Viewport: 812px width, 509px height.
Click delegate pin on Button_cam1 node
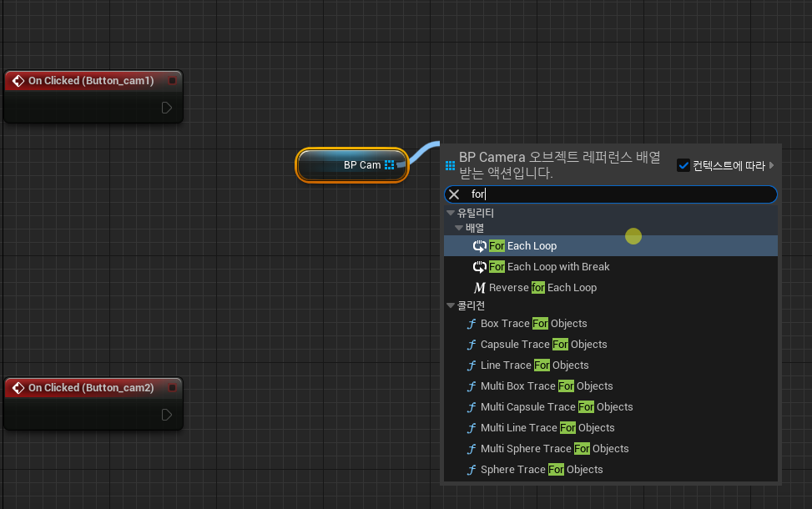(173, 81)
